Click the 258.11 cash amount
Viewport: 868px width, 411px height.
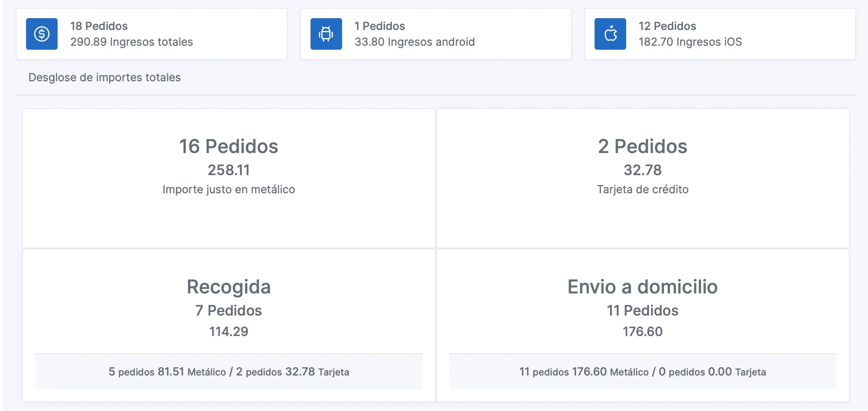coord(229,170)
